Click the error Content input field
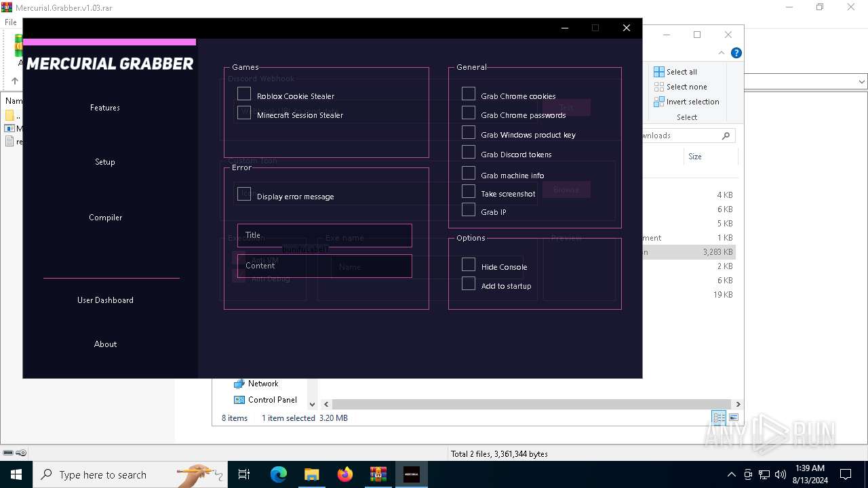 click(x=325, y=266)
